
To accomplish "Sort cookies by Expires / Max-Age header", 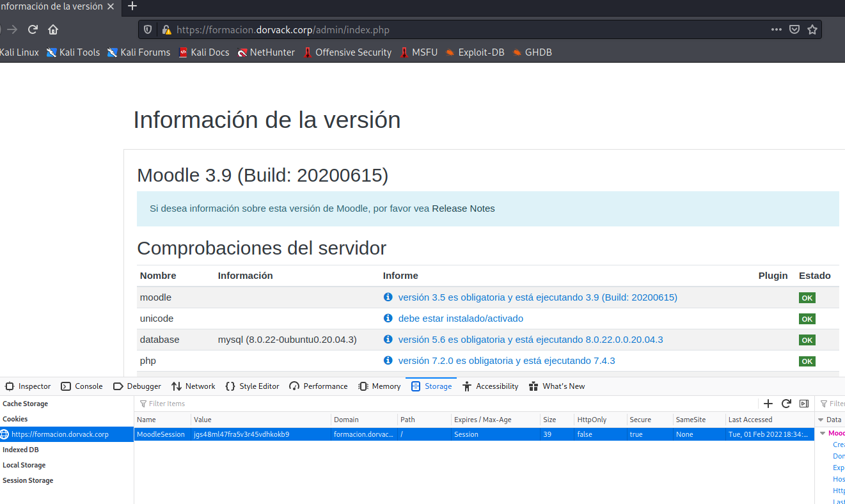I will 495,420.
